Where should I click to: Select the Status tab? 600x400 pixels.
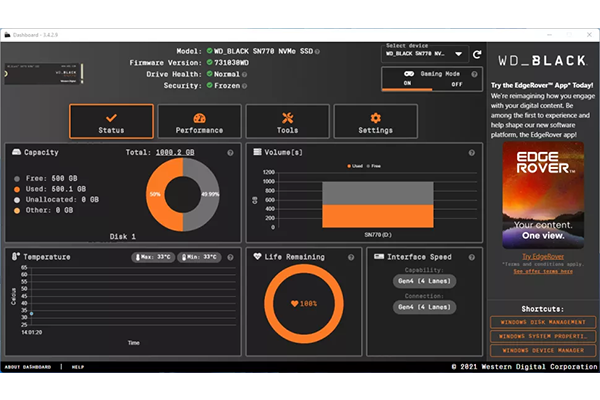tap(111, 122)
